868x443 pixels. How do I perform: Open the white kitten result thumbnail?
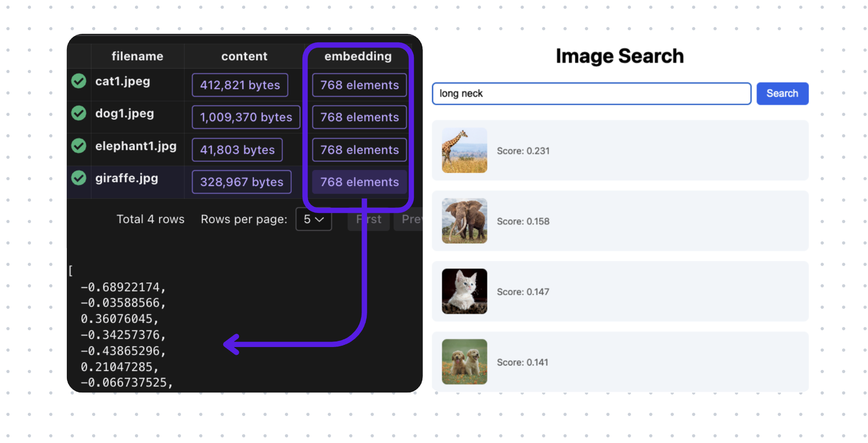coord(464,291)
